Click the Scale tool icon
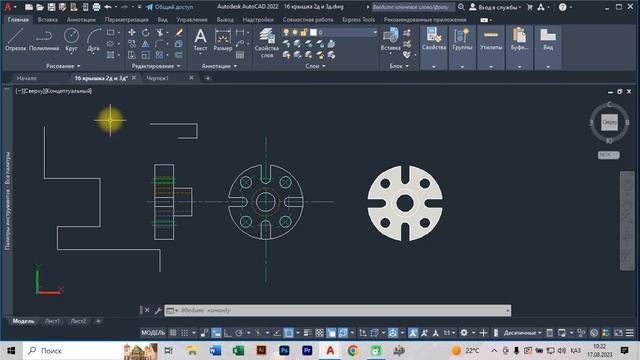Image resolution: width=640 pixels, height=360 pixels. pyautogui.click(x=146, y=55)
